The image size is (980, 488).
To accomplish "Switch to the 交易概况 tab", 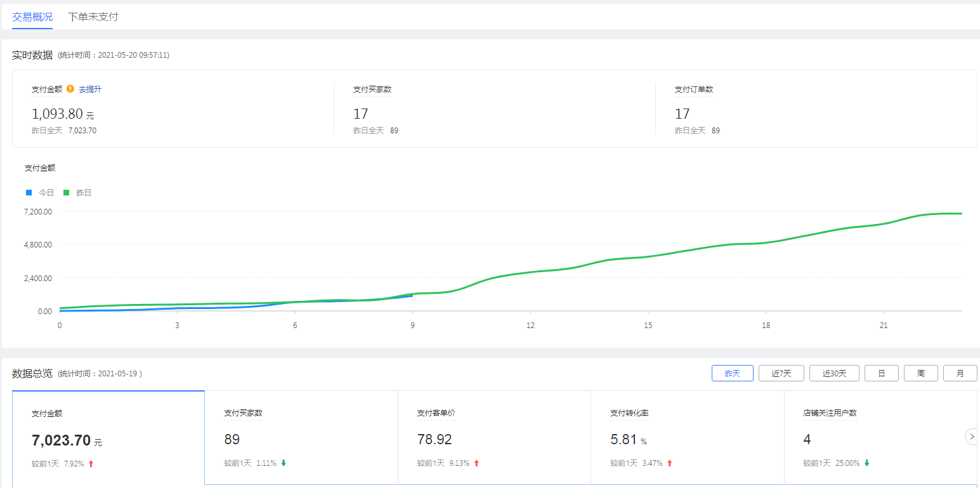I will (x=32, y=17).
